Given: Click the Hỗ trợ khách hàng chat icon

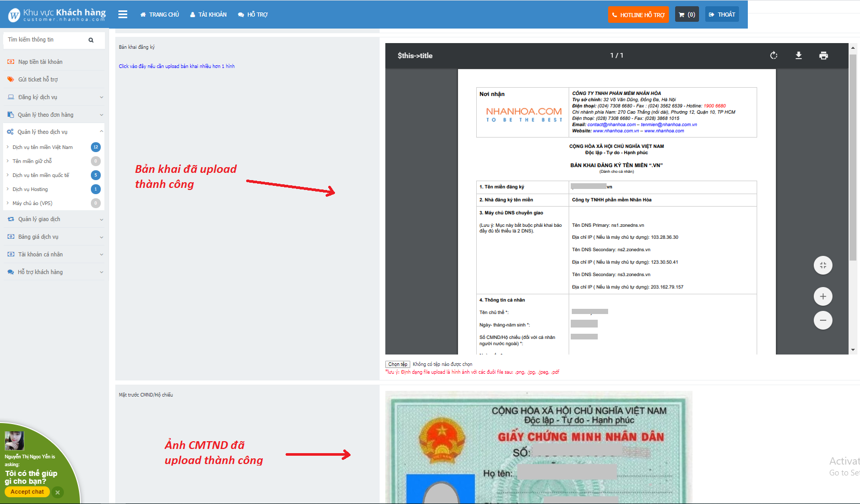Looking at the screenshot, I should (11, 272).
